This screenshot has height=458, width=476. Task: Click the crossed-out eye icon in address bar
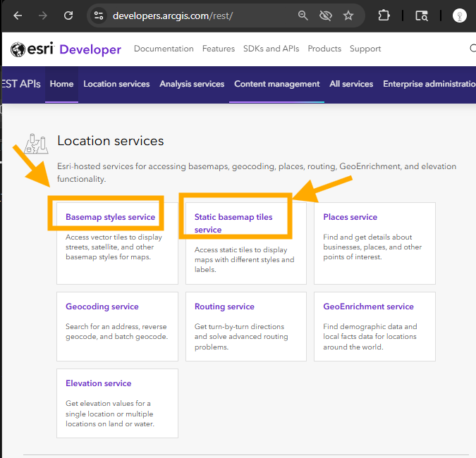click(325, 16)
